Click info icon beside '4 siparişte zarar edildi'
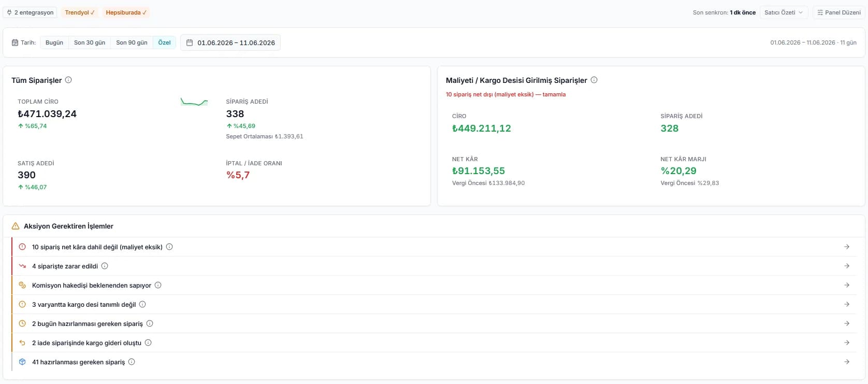The width and height of the screenshot is (868, 384). coord(105,266)
